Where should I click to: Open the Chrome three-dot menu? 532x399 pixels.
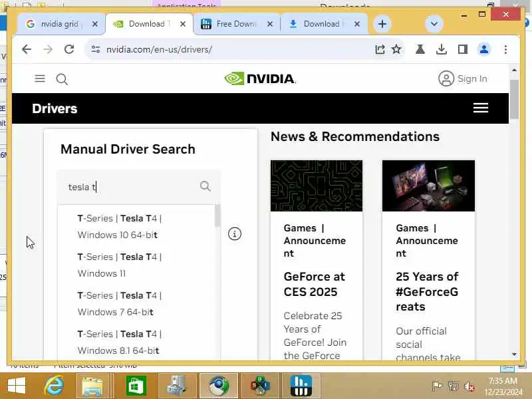tap(505, 49)
